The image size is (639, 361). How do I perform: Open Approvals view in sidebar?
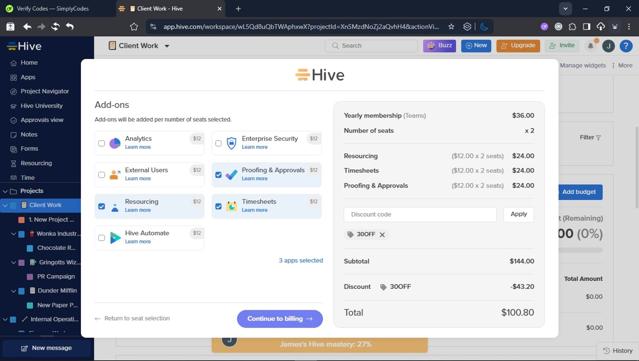42,120
